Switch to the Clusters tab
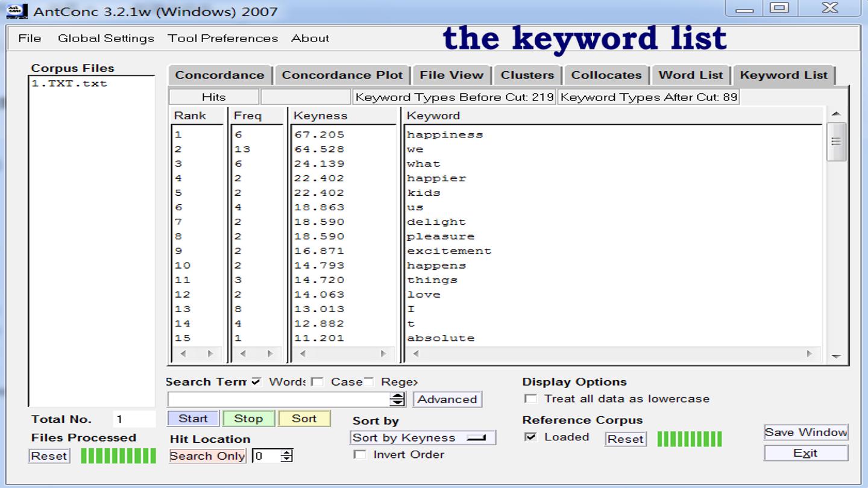The width and height of the screenshot is (868, 488). (x=527, y=75)
